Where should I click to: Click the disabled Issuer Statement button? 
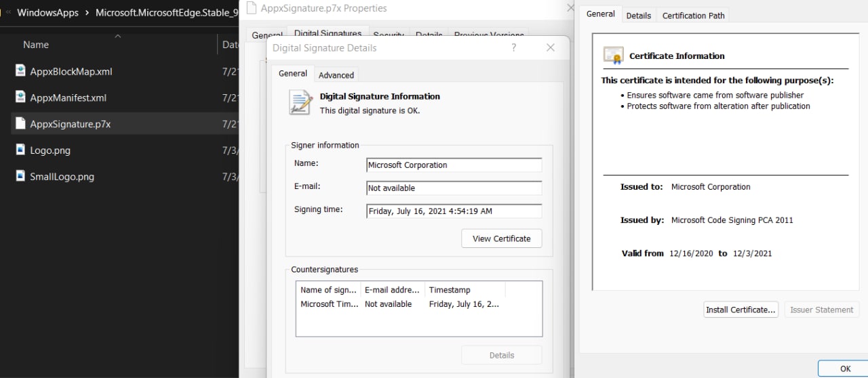tap(822, 310)
